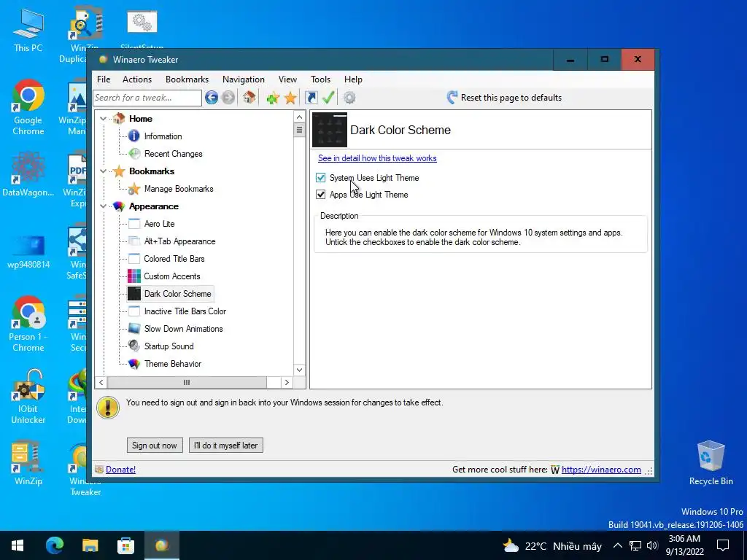Open Person 1 - Chrome desktop shortcut
Image resolution: width=747 pixels, height=560 pixels.
coord(28,324)
